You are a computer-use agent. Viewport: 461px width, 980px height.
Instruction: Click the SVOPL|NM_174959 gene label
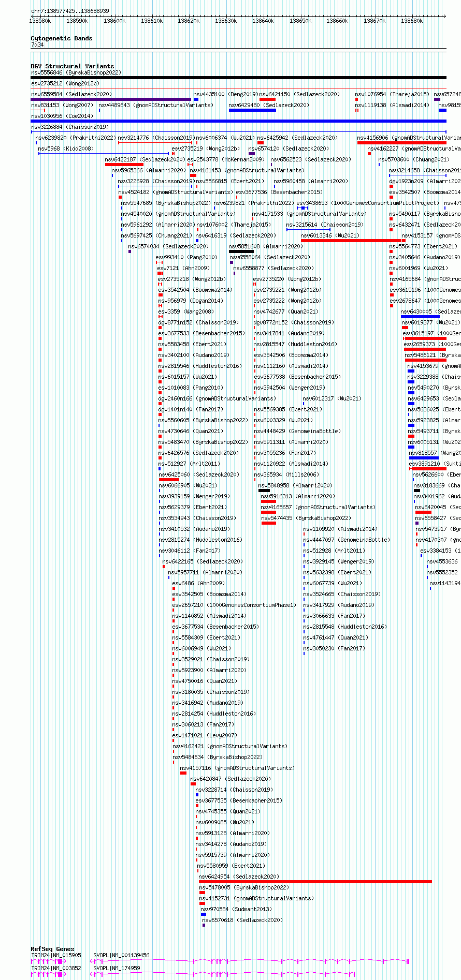pyautogui.click(x=117, y=968)
